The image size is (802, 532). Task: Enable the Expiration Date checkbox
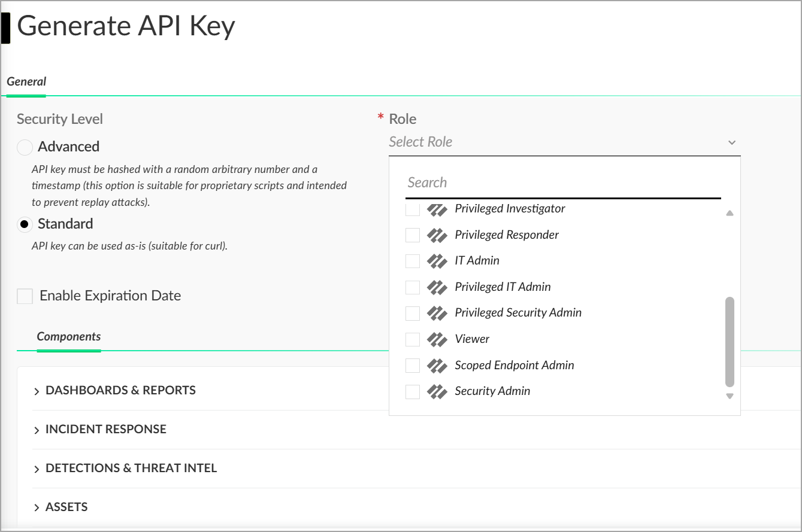coord(25,296)
